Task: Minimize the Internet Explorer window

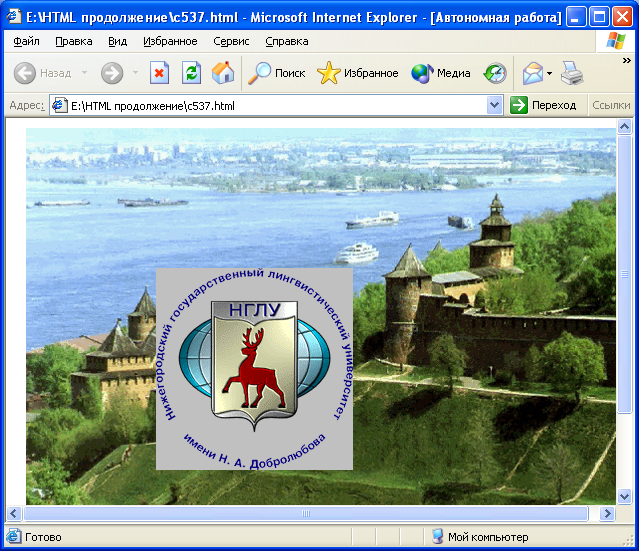Action: [x=575, y=17]
